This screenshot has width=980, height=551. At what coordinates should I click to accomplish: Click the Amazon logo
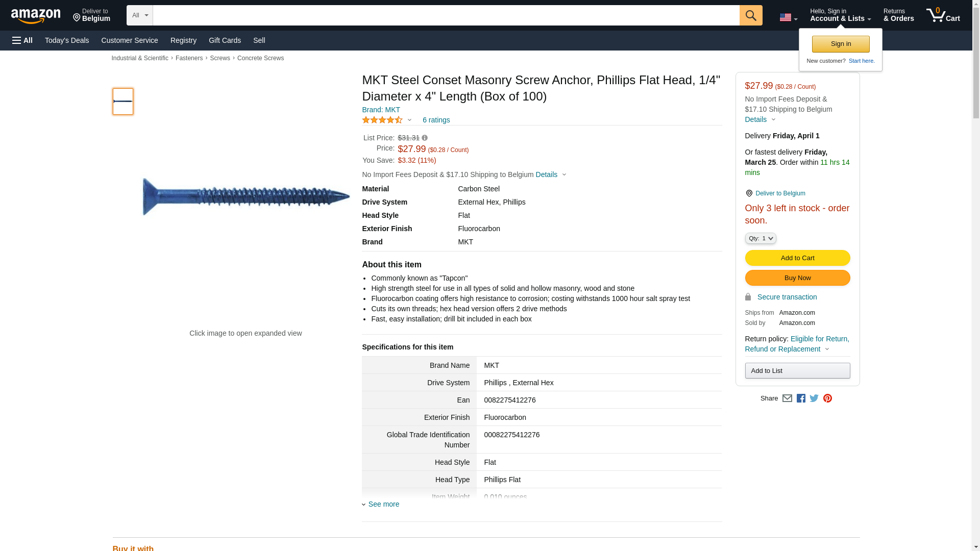36,16
